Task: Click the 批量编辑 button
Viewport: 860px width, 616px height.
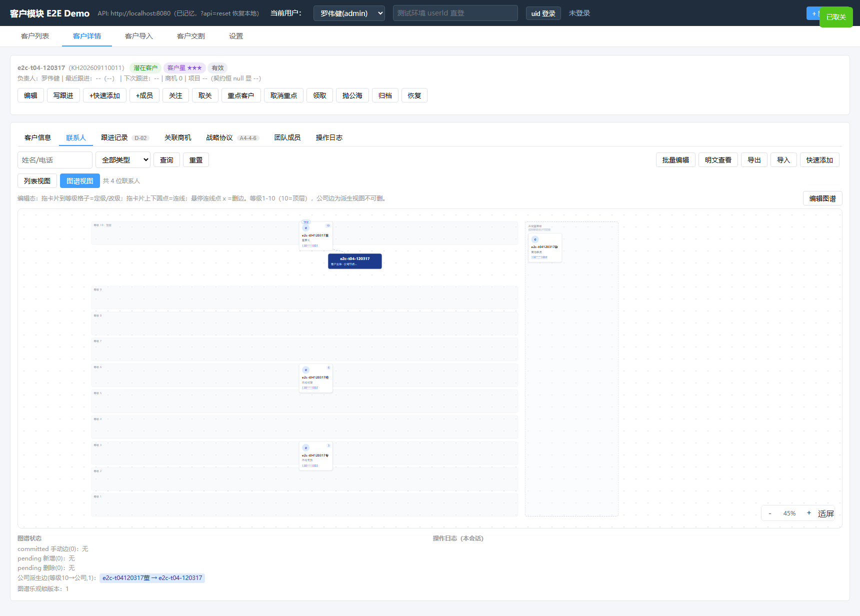Action: point(675,160)
